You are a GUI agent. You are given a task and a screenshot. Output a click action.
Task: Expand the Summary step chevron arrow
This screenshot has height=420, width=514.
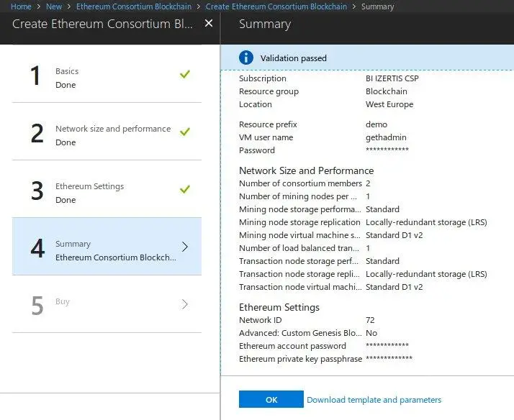185,247
